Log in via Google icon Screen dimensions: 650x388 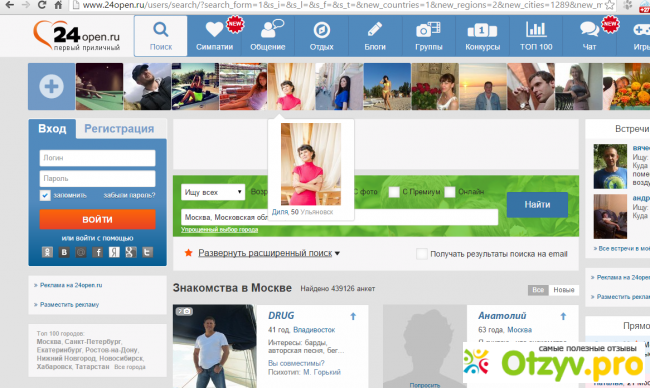click(x=131, y=252)
